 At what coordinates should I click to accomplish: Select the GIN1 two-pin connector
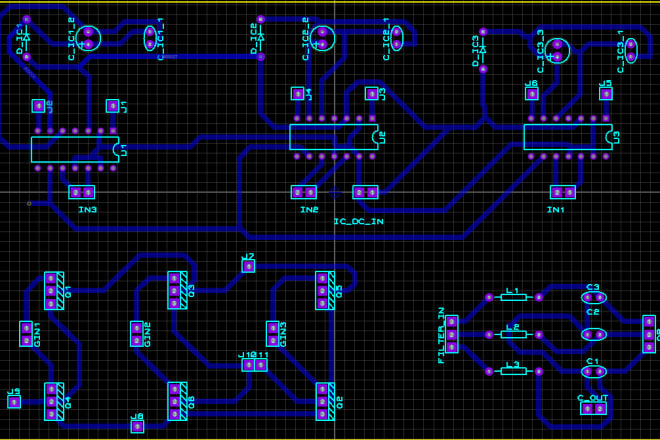[x=26, y=334]
